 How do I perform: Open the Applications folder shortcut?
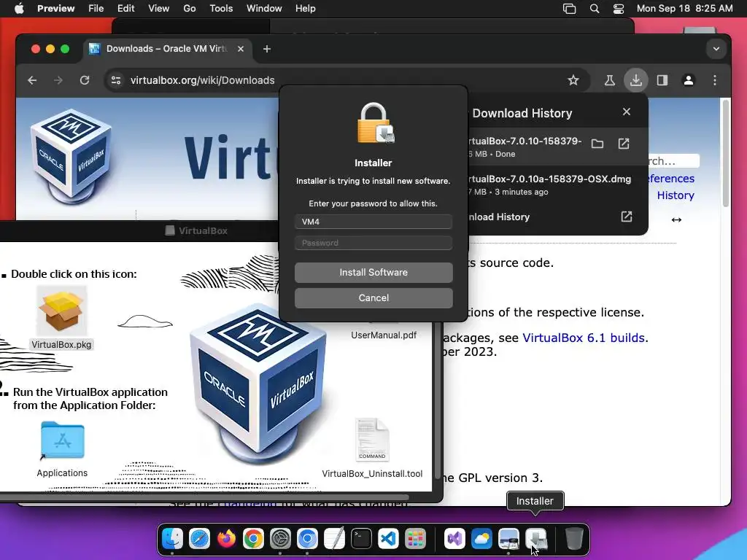(63, 440)
